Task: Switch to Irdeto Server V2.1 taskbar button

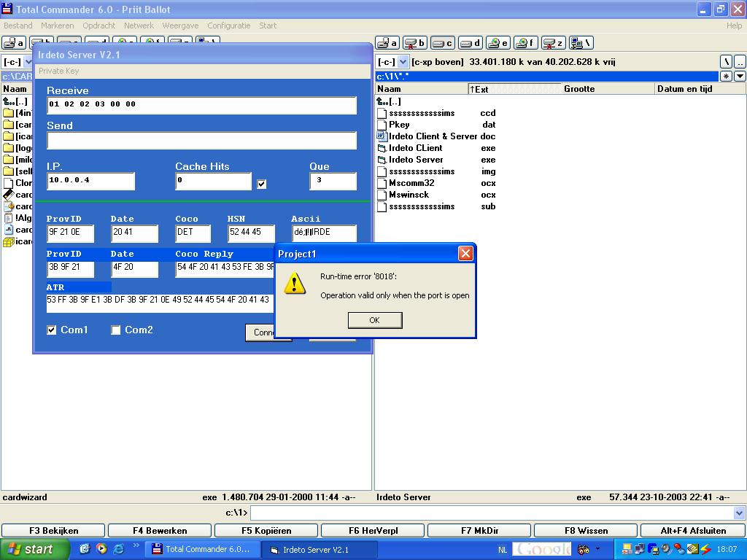Action: pos(320,550)
